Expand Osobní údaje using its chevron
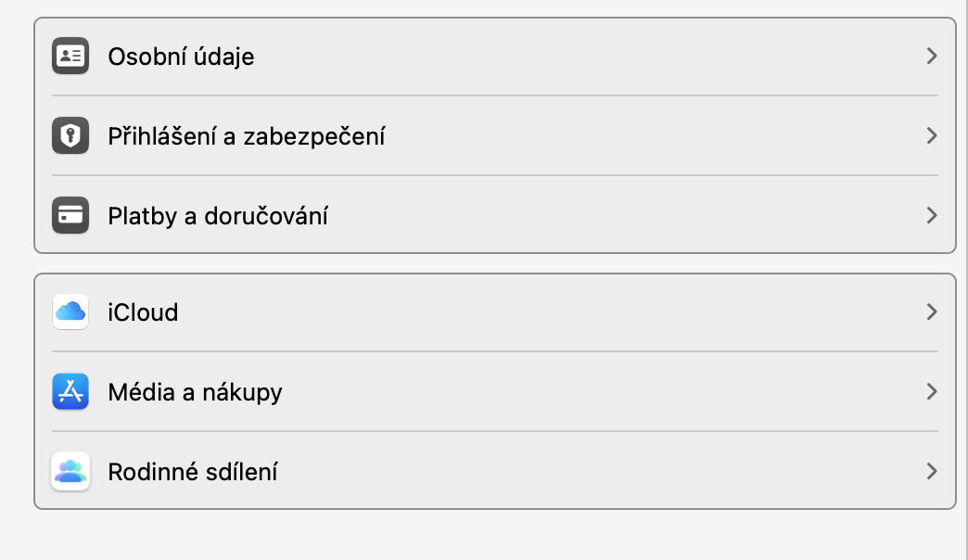This screenshot has height=560, width=968. [x=932, y=57]
